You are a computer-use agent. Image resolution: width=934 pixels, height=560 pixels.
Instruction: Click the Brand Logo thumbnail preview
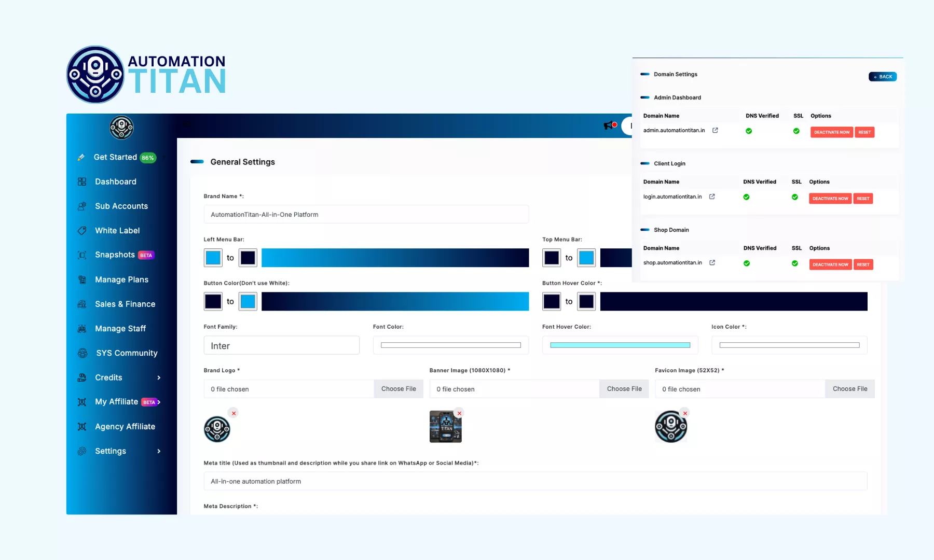pyautogui.click(x=217, y=429)
